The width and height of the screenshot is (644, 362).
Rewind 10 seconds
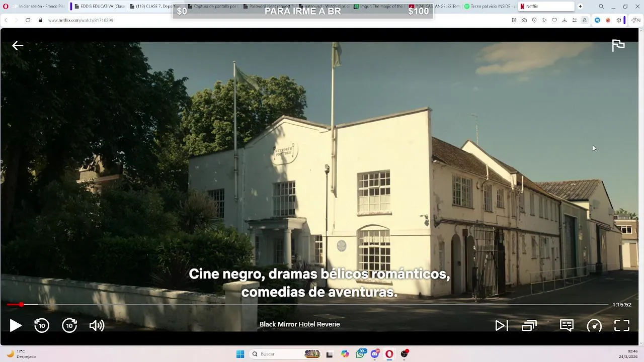click(42, 326)
